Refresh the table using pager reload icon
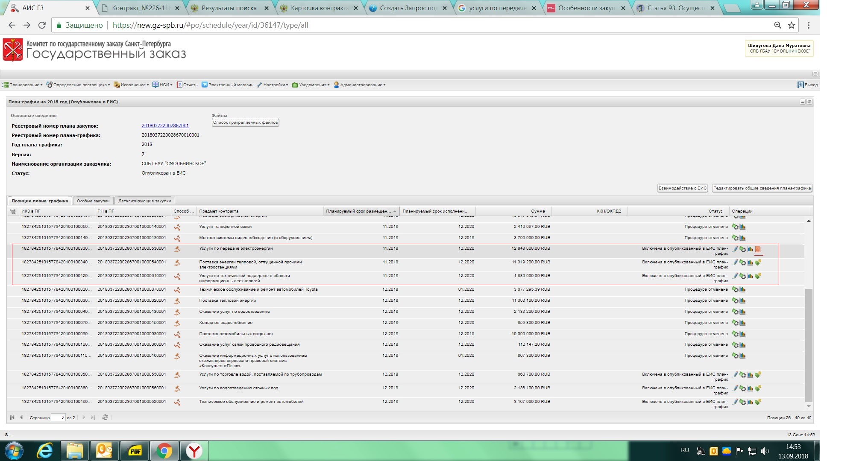 105,417
